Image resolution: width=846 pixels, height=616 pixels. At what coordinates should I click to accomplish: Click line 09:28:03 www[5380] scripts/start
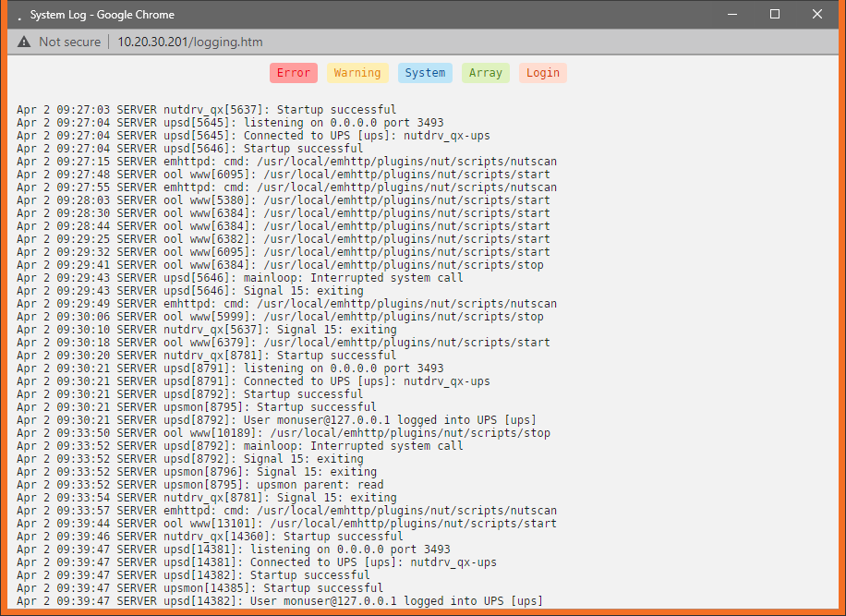284,200
